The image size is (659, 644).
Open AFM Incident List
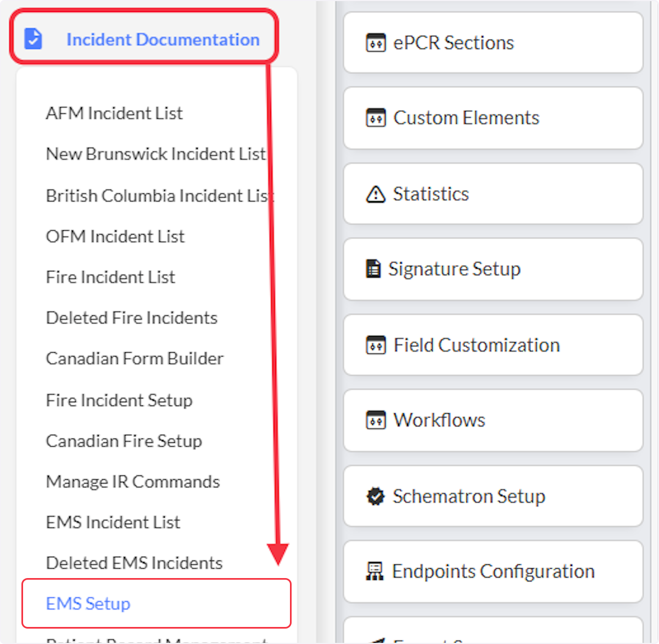pyautogui.click(x=114, y=113)
